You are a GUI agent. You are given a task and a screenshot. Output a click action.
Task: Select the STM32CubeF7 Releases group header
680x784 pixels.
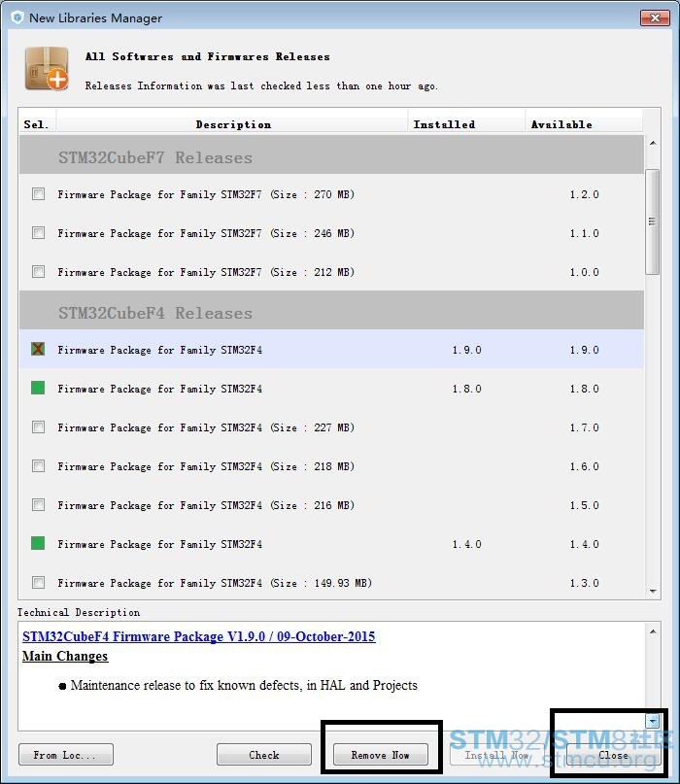click(x=331, y=155)
